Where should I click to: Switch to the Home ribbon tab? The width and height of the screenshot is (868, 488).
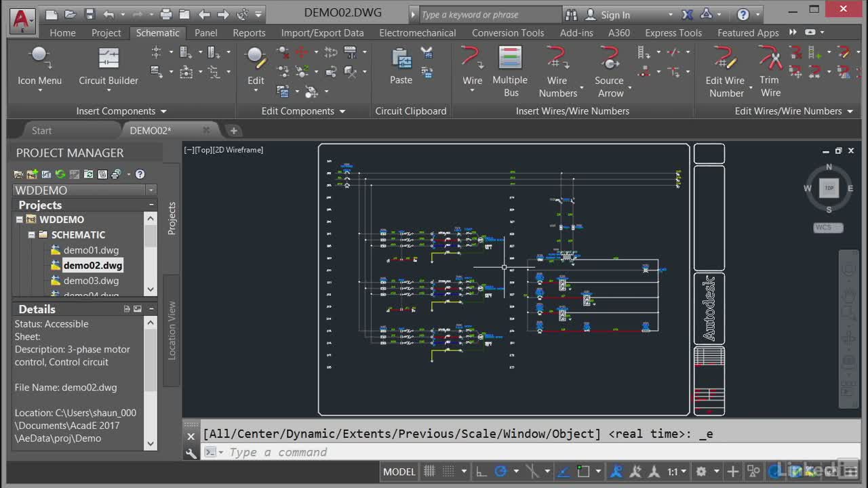coord(63,33)
